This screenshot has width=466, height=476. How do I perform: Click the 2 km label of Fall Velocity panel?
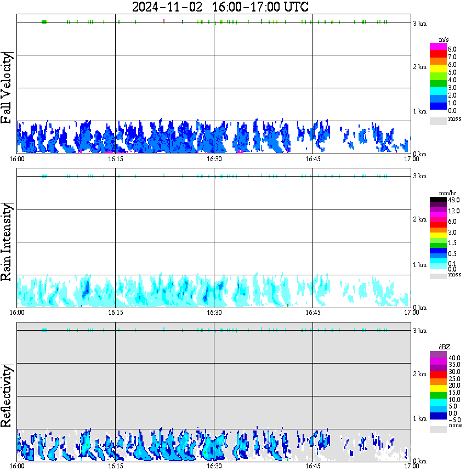(x=419, y=67)
